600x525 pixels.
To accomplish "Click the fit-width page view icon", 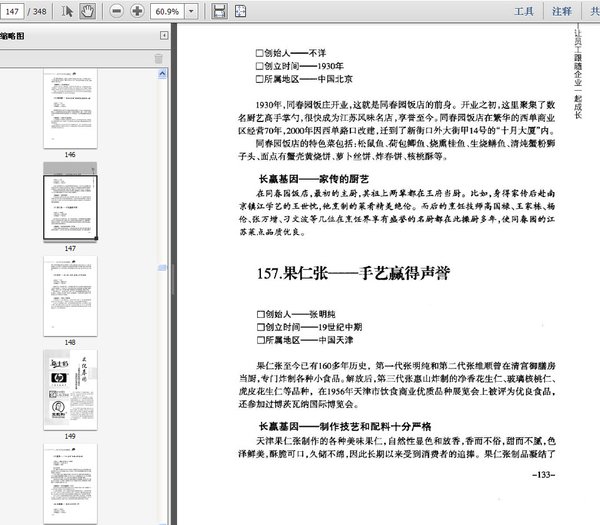I will click(x=240, y=11).
